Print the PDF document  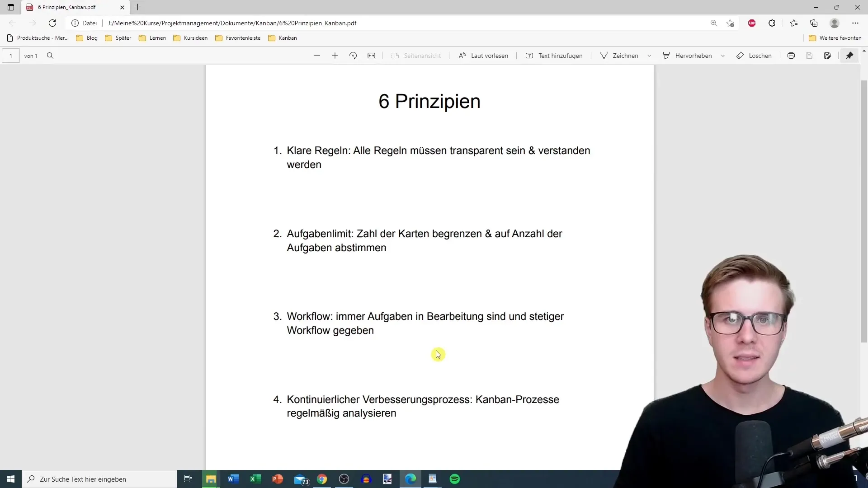(791, 56)
